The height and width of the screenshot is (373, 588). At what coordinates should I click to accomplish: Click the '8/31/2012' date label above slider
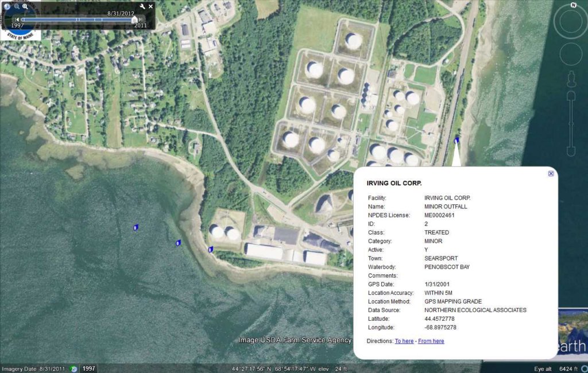pyautogui.click(x=121, y=14)
